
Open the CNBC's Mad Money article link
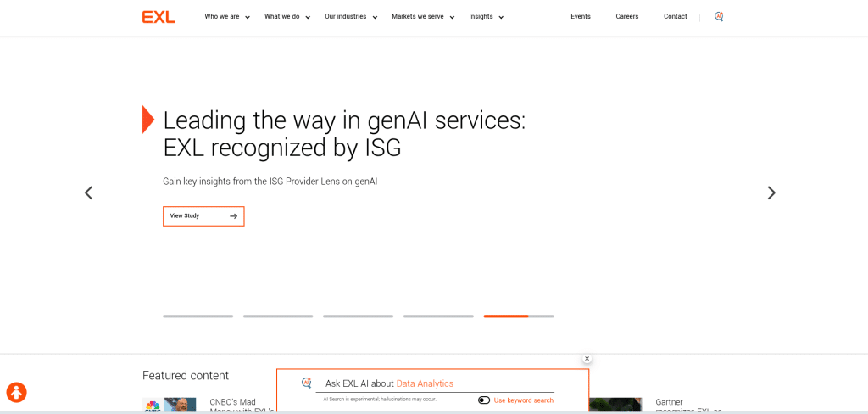tap(242, 406)
